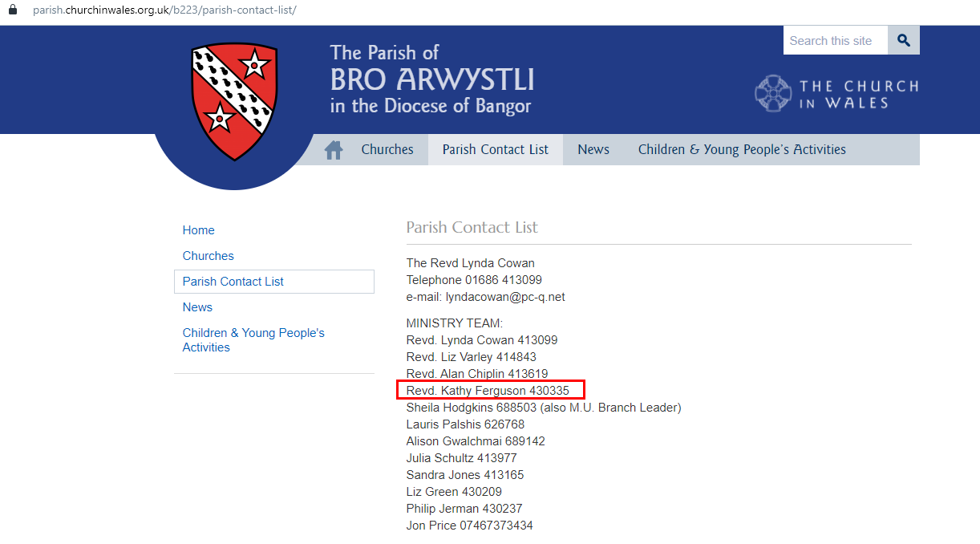The image size is (980, 544).
Task: Click Sandra Jones 413165 entry
Action: (x=465, y=475)
